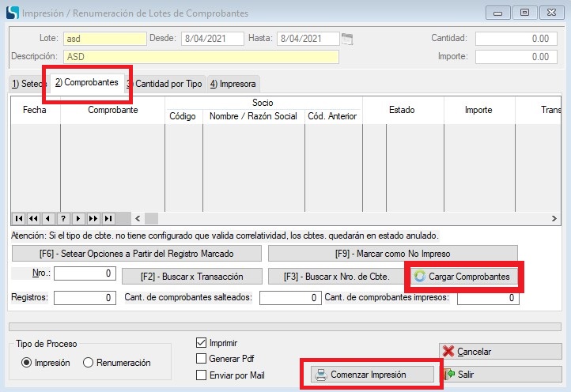Advance to next record in navigator

pyautogui.click(x=78, y=218)
